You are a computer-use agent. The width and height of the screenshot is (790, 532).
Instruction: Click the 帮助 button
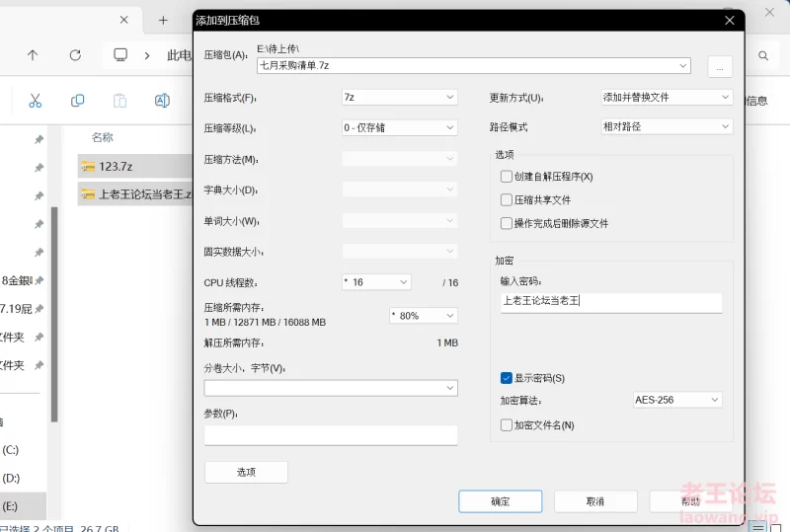(690, 501)
